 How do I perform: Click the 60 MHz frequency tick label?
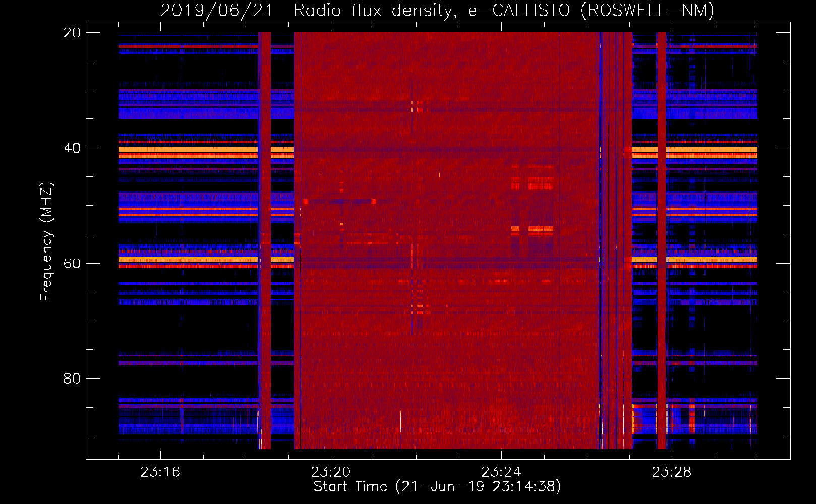(72, 264)
